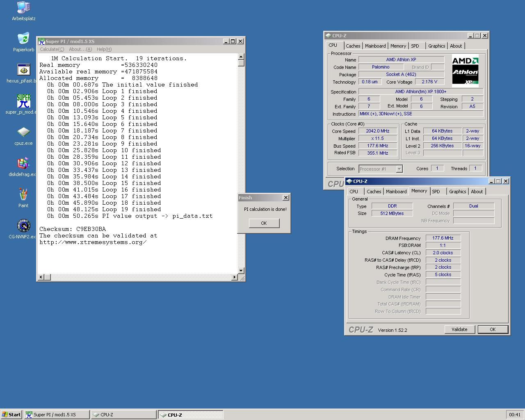This screenshot has height=420, width=525.
Task: Switch to About tab in back CPU-Z window
Action: (456, 46)
